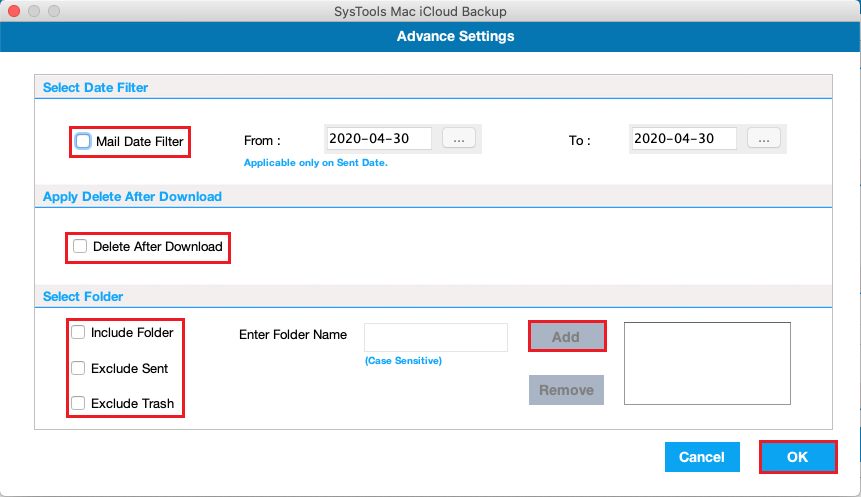Click the From date field
This screenshot has width=861, height=497.
378,139
